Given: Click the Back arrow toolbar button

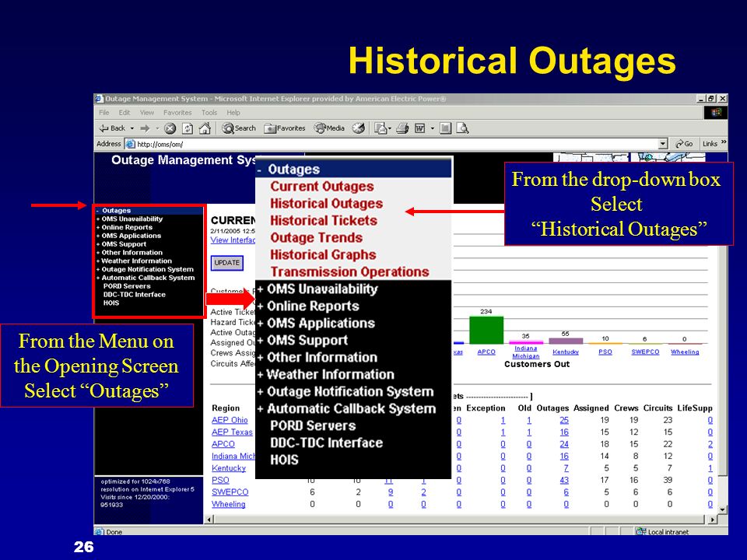Looking at the screenshot, I should pos(112,128).
